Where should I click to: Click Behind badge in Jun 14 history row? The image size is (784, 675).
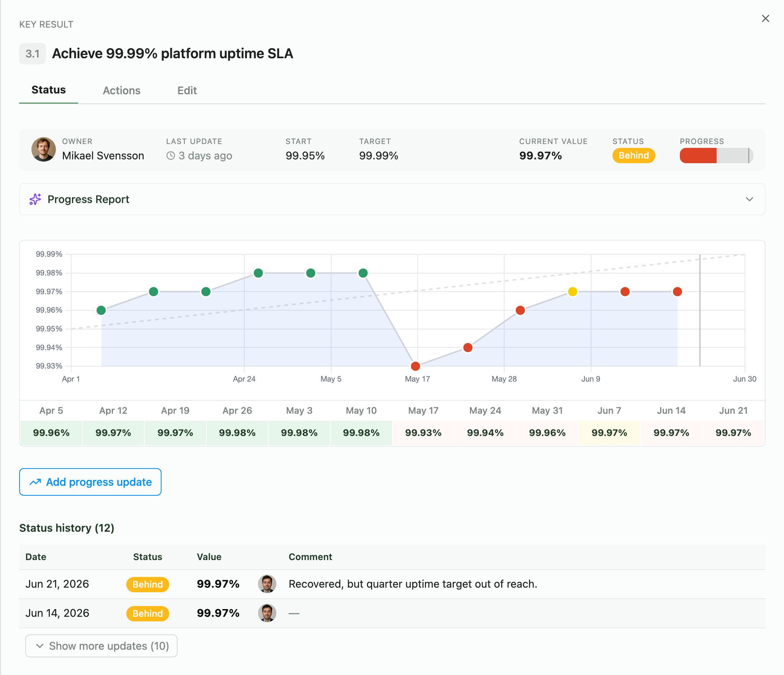[148, 614]
